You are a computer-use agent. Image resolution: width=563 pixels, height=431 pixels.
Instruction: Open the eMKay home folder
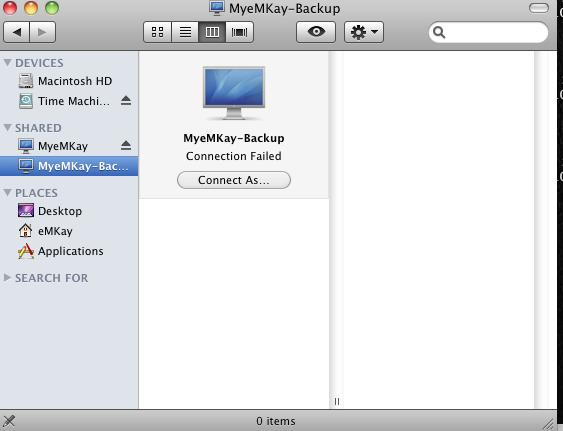(69, 231)
